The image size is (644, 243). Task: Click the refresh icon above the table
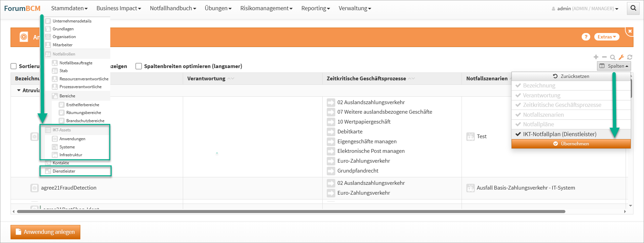[630, 57]
